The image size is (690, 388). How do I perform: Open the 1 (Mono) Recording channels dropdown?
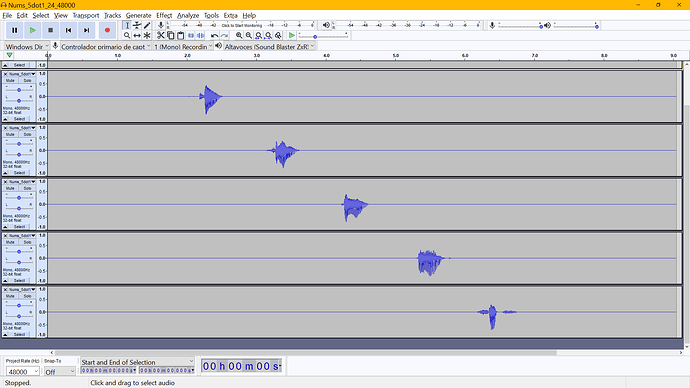point(183,46)
